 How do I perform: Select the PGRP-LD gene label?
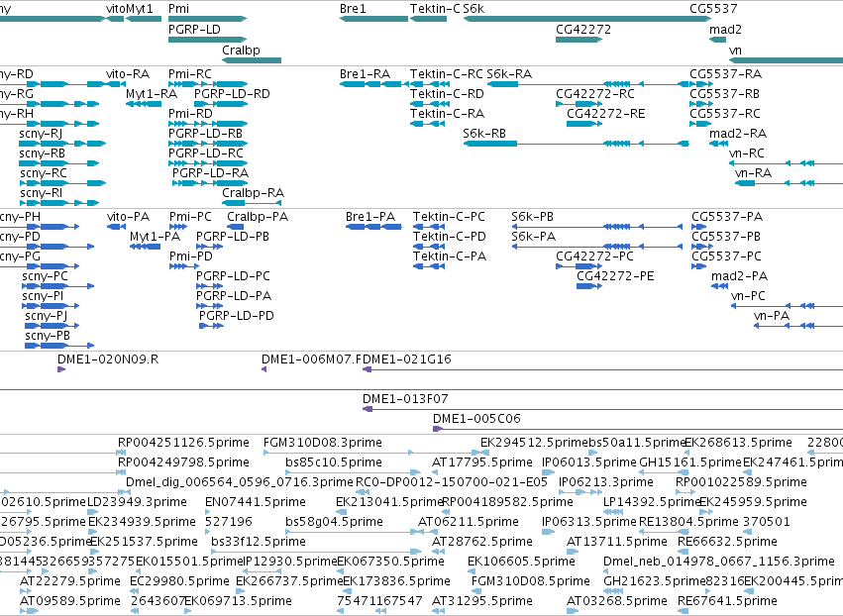(x=194, y=30)
